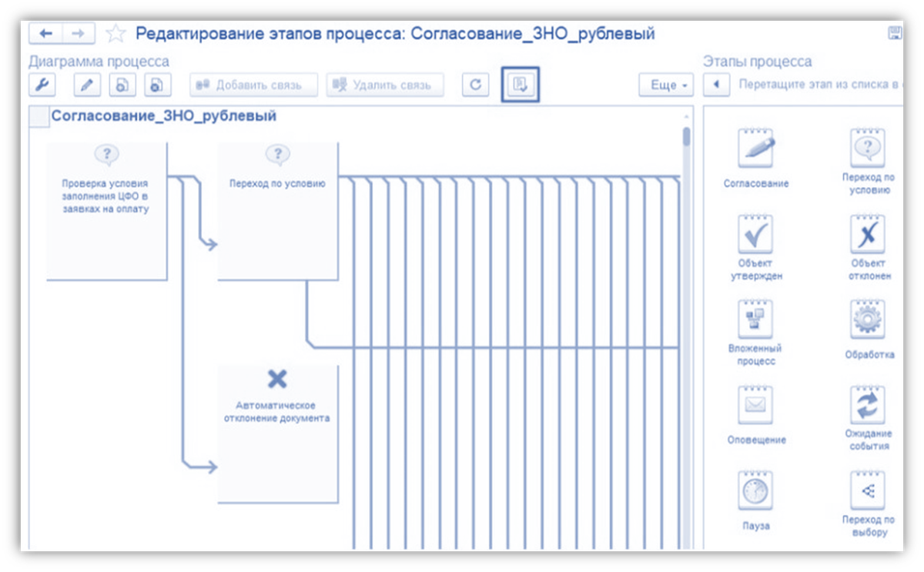Select the Переход по условию diagram block
This screenshot has width=924, height=572.
(277, 211)
